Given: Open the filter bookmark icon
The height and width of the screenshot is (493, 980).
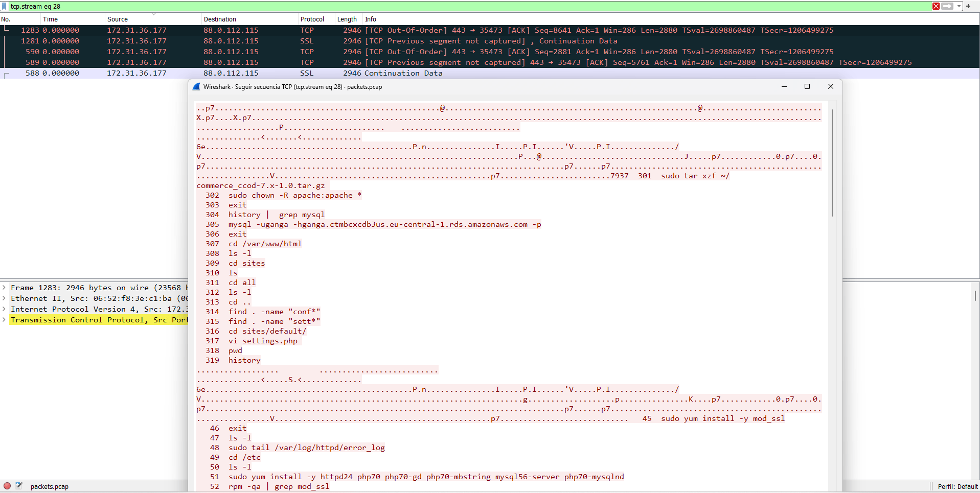Looking at the screenshot, I should point(5,6).
